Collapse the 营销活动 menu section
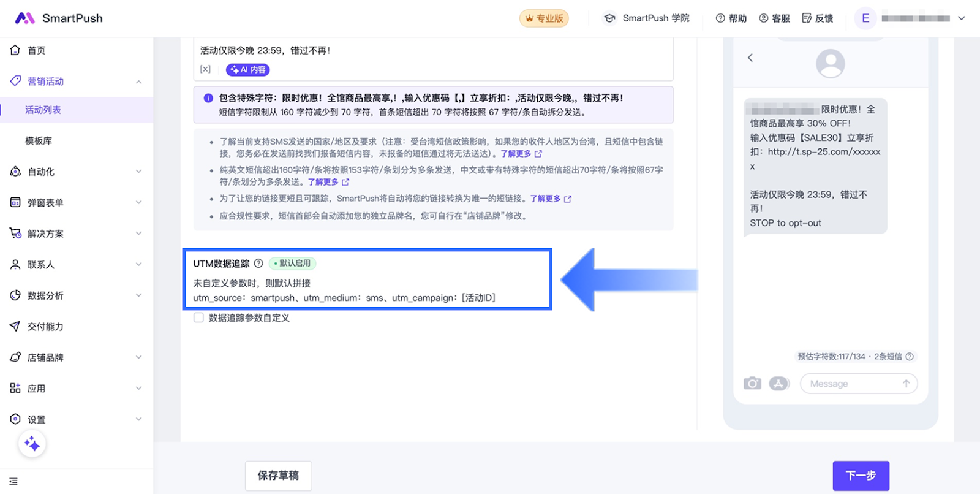The height and width of the screenshot is (494, 980). (x=138, y=82)
